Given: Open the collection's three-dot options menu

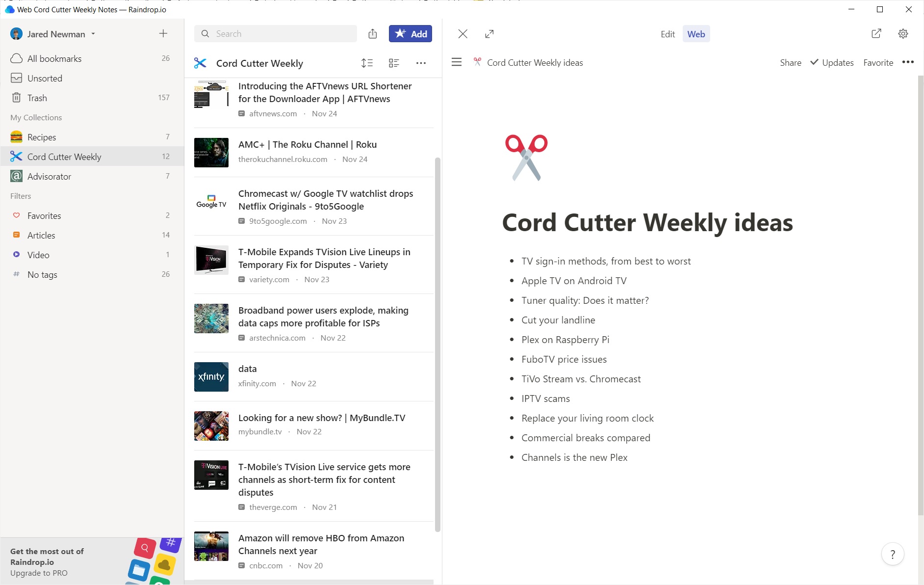Looking at the screenshot, I should click(421, 63).
